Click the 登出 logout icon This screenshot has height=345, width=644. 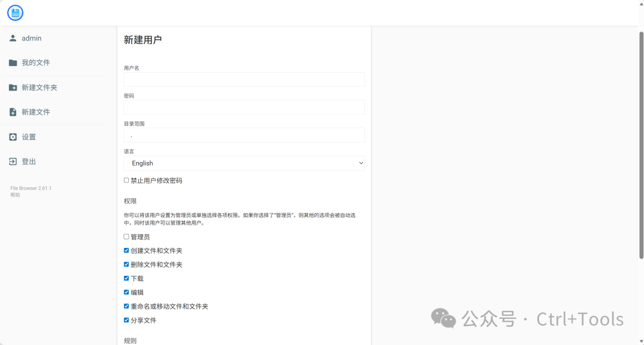tap(13, 161)
